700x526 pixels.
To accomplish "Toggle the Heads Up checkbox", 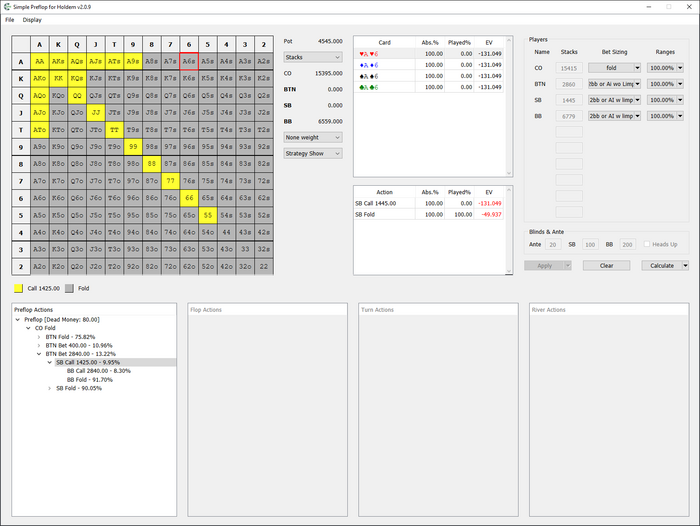I will 647,244.
